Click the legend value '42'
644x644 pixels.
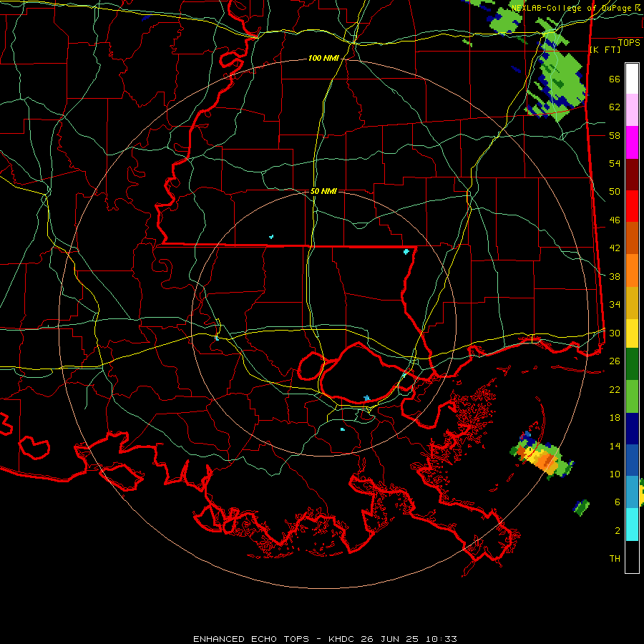(615, 248)
